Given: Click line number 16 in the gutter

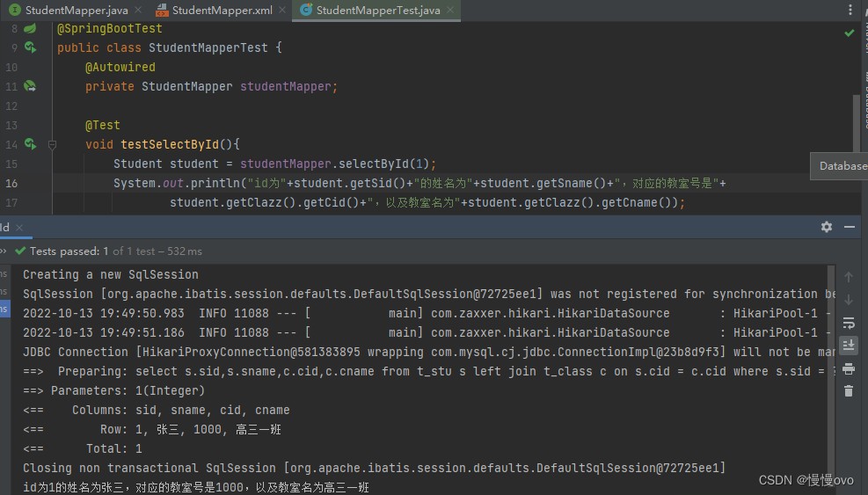Looking at the screenshot, I should click(11, 183).
